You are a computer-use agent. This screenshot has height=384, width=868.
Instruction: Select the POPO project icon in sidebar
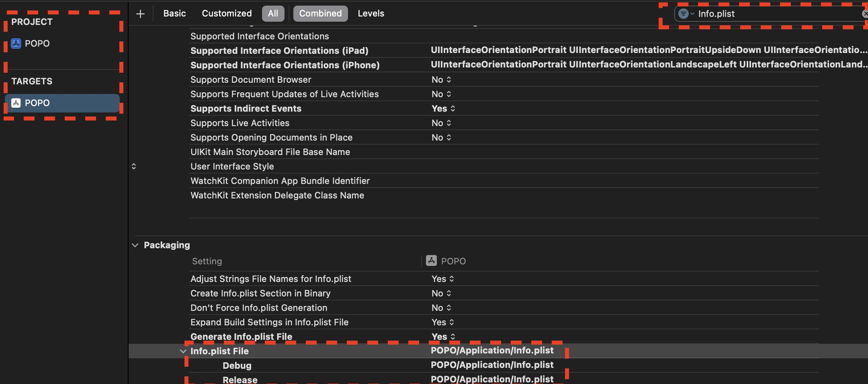[16, 43]
